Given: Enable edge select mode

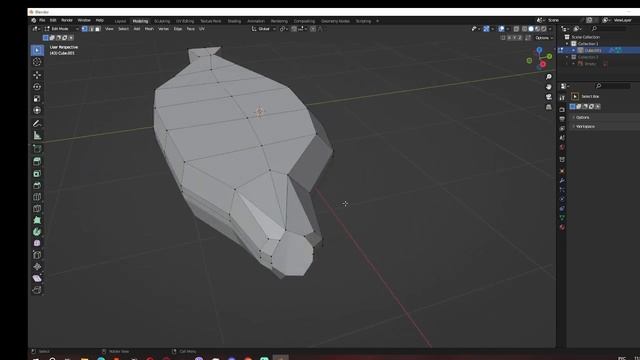Looking at the screenshot, I should click(x=91, y=29).
